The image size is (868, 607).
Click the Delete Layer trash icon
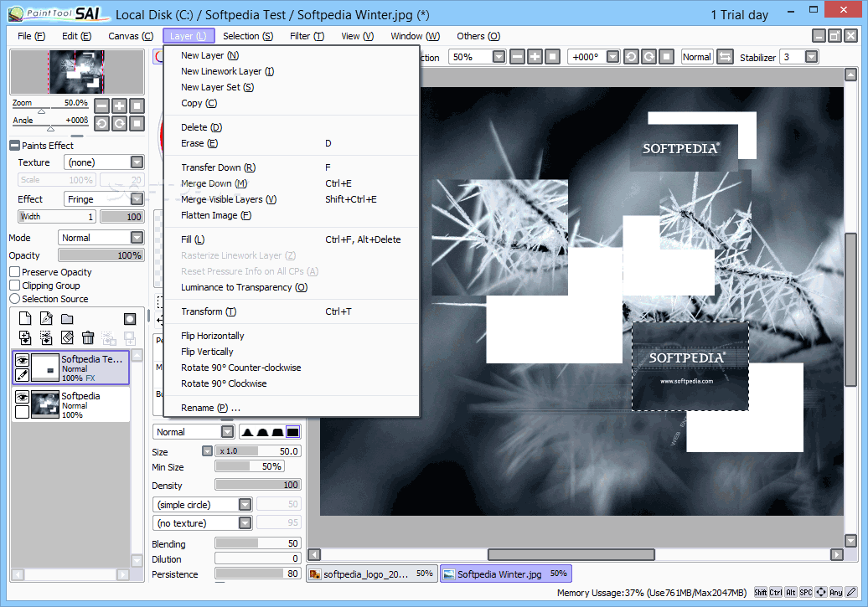click(x=88, y=337)
